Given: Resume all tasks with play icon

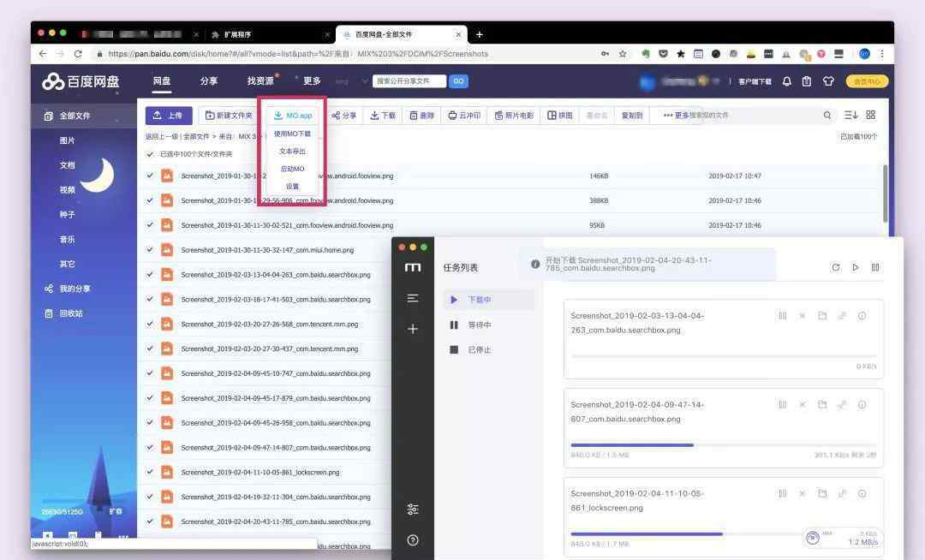Looking at the screenshot, I should click(x=856, y=268).
